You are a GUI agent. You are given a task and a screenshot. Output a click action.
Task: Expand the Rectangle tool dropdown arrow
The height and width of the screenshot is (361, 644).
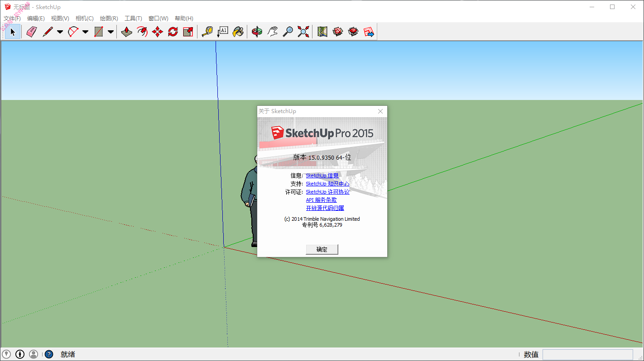click(111, 32)
